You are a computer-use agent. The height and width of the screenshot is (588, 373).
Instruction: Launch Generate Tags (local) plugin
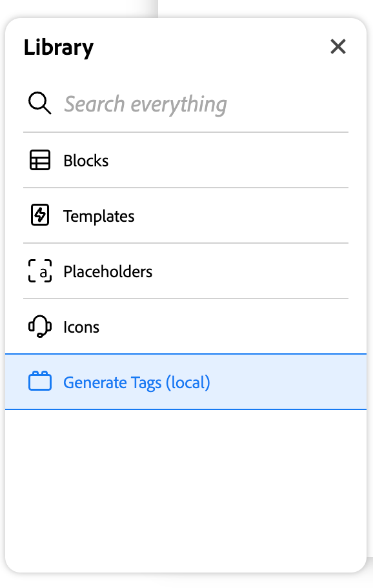pyautogui.click(x=137, y=382)
